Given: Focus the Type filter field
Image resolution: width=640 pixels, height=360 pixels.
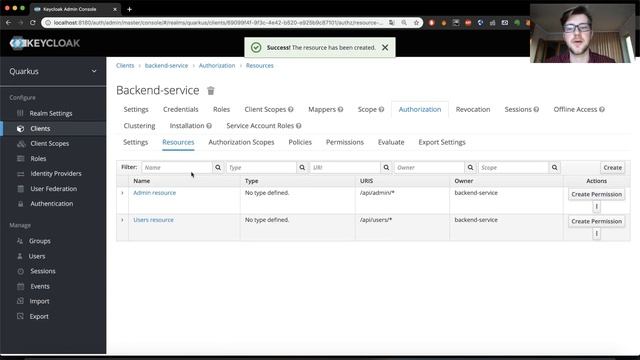Looking at the screenshot, I should coord(261,167).
